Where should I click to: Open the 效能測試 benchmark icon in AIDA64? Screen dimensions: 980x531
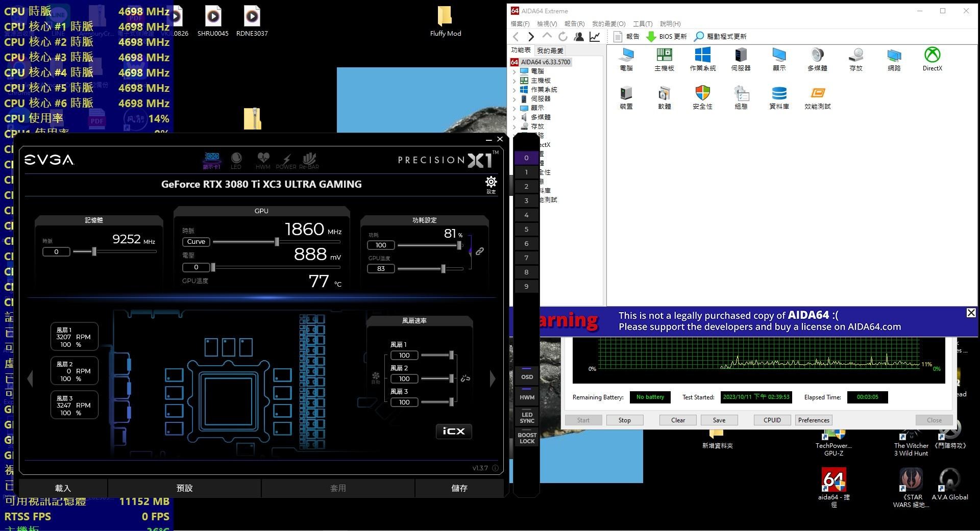[817, 97]
